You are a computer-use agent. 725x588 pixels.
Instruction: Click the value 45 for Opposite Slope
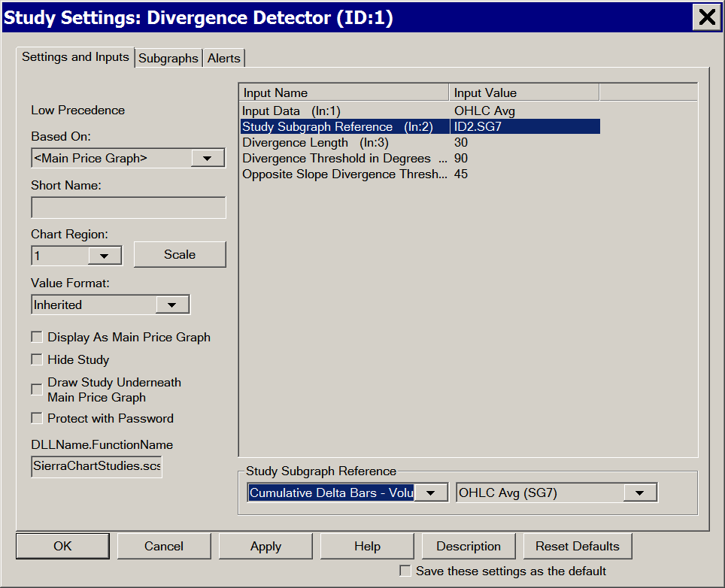(461, 174)
